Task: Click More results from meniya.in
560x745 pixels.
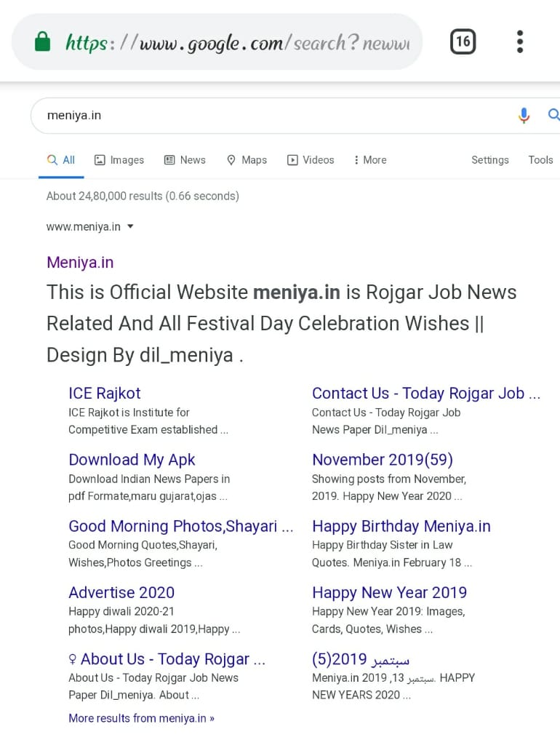Action: pos(141,718)
